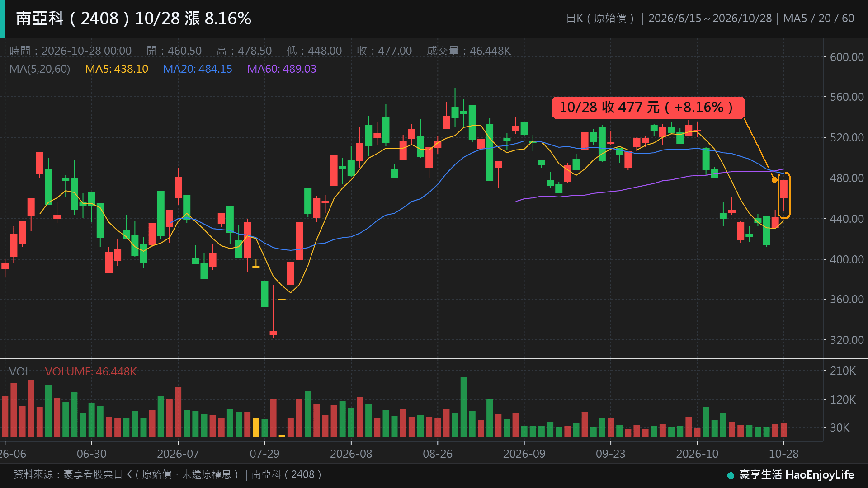Click the 360.00 price axis label
The height and width of the screenshot is (488, 868).
(x=847, y=299)
